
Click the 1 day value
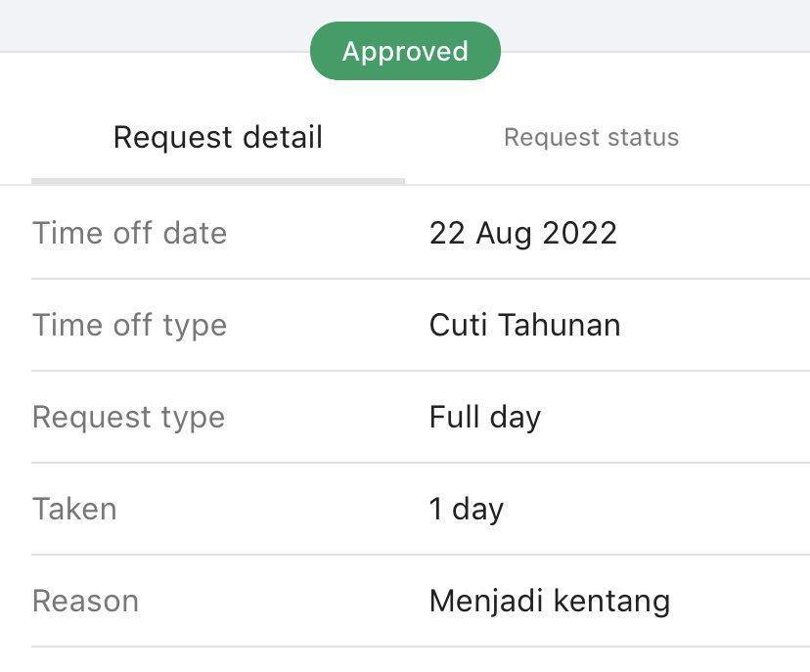click(x=467, y=510)
